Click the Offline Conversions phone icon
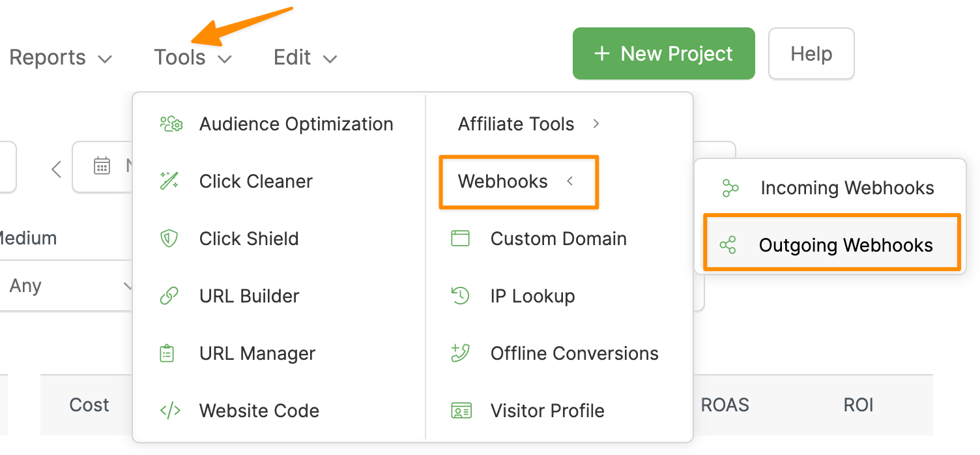980x455 pixels. [461, 353]
